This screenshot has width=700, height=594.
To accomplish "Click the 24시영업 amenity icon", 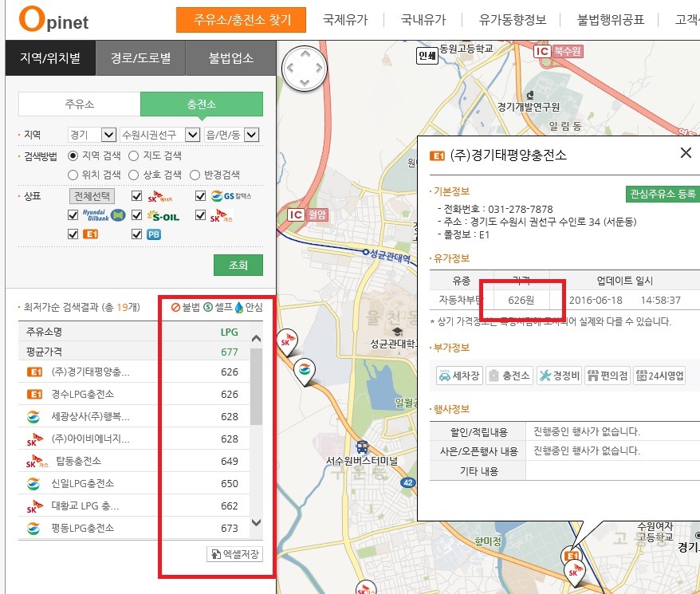I will pyautogui.click(x=659, y=376).
